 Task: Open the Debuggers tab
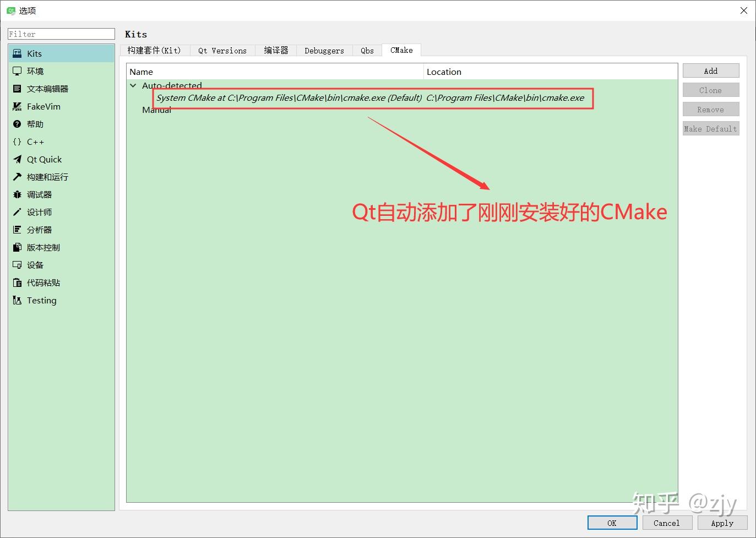tap(324, 50)
